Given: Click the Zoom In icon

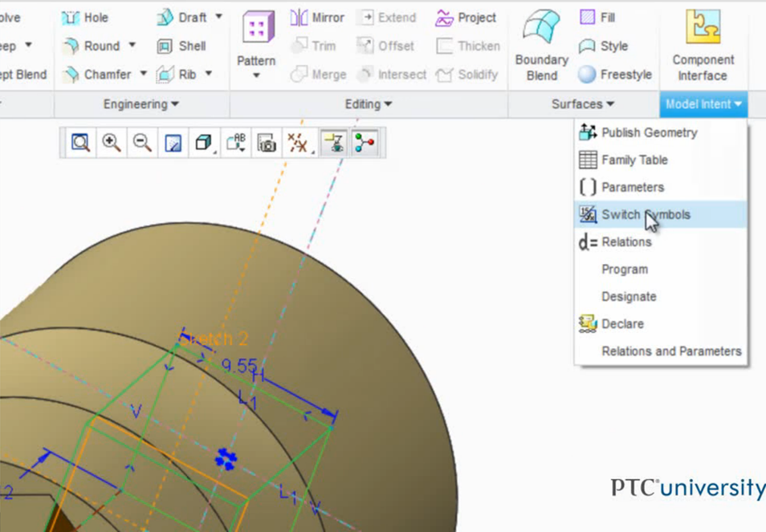Looking at the screenshot, I should [x=111, y=143].
